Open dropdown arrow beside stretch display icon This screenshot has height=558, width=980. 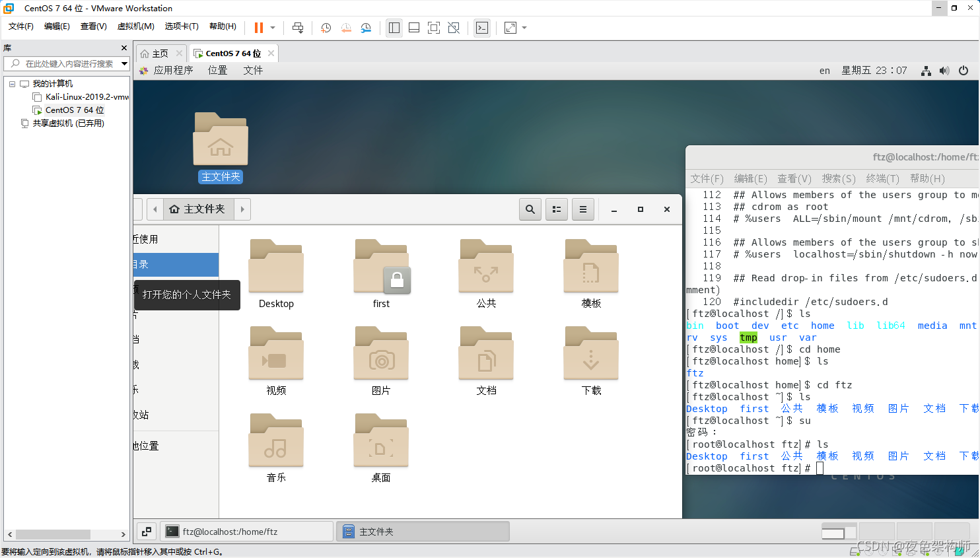click(524, 28)
